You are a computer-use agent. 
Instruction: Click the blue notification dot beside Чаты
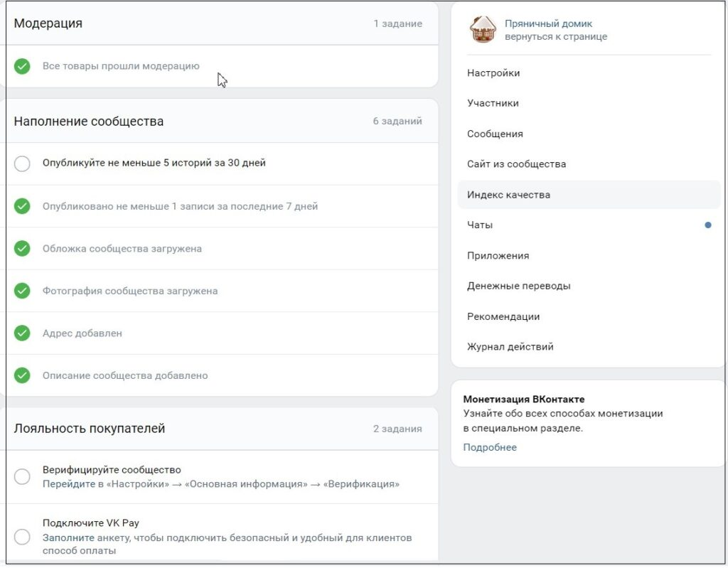click(707, 225)
